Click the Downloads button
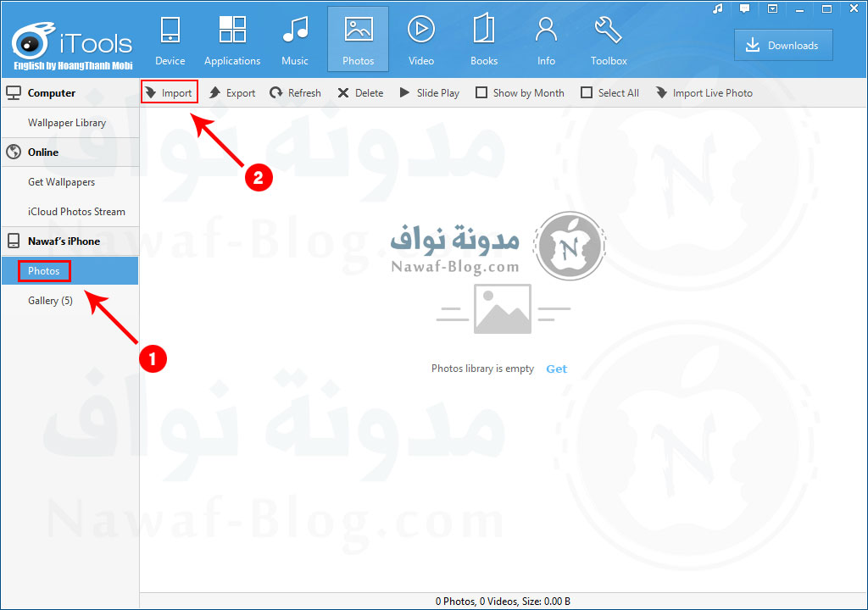 tap(783, 46)
